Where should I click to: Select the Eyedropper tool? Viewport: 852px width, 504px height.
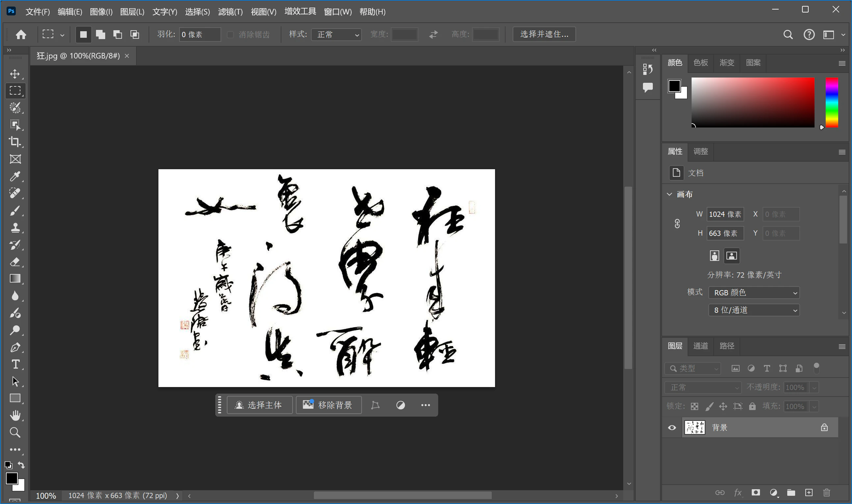[x=15, y=176]
